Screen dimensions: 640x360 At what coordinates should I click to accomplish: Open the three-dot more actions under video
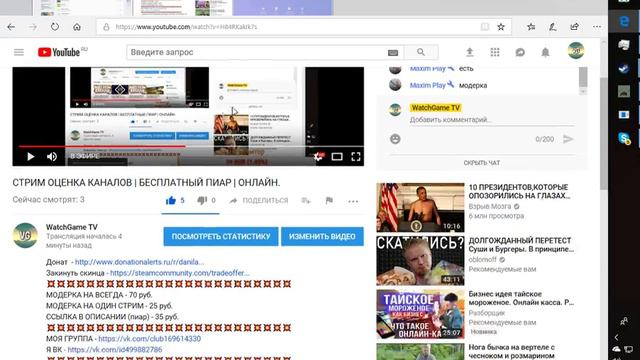coord(353,201)
